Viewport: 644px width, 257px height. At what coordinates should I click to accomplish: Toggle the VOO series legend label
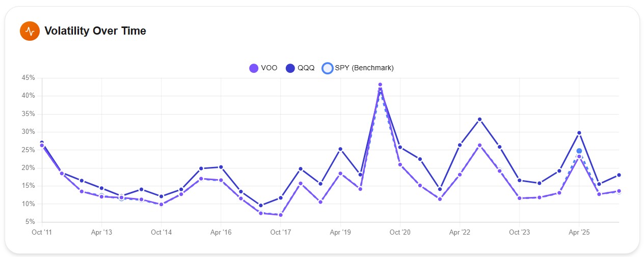(x=269, y=68)
